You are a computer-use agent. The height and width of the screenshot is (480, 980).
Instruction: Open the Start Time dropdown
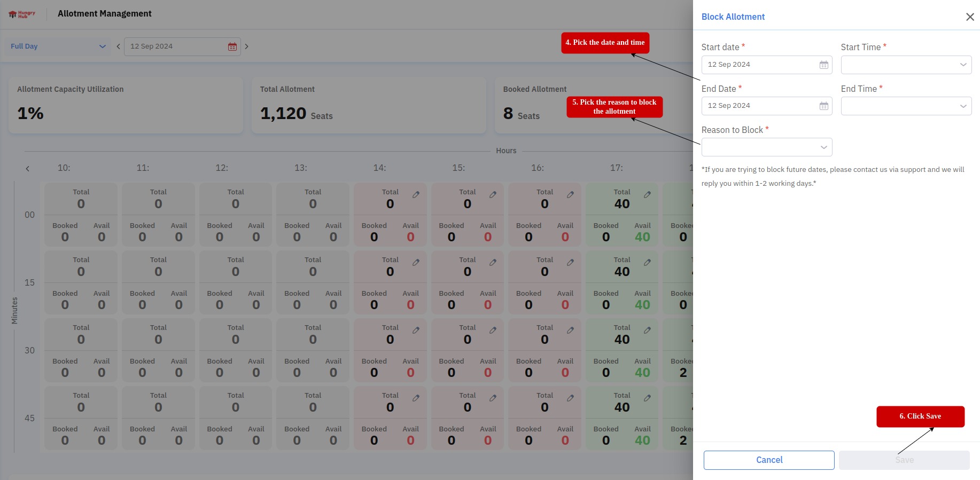pos(906,65)
